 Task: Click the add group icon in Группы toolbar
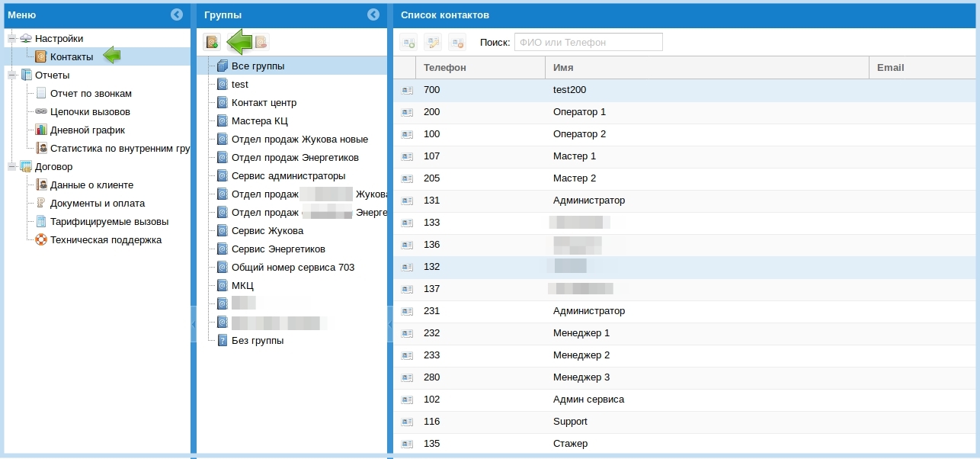[x=212, y=42]
